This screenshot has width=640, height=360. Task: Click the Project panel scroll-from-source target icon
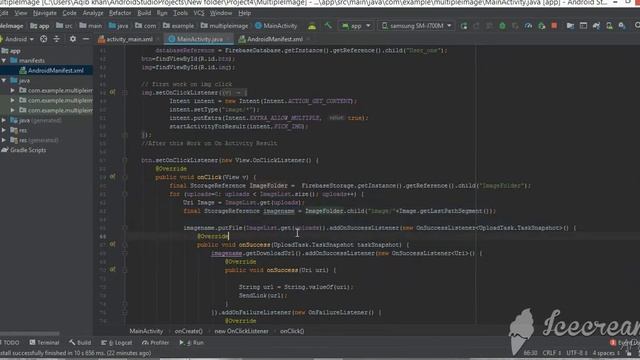(x=43, y=39)
